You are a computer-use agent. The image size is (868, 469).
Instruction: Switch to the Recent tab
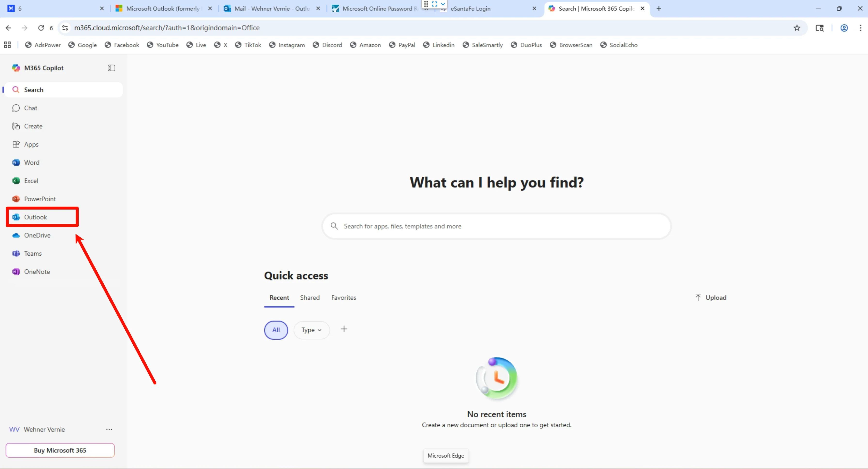click(x=279, y=298)
